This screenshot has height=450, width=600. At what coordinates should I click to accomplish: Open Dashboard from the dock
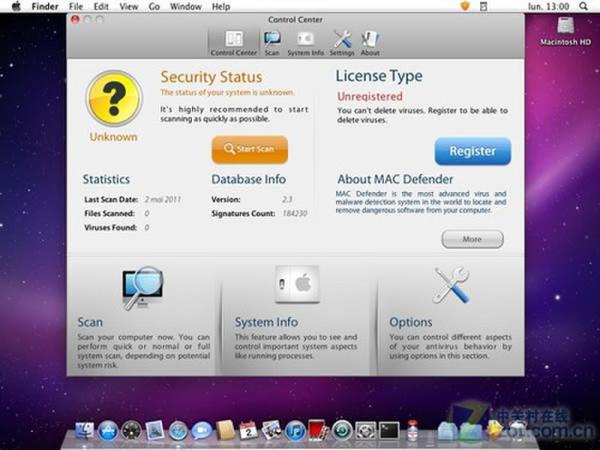pyautogui.click(x=131, y=431)
